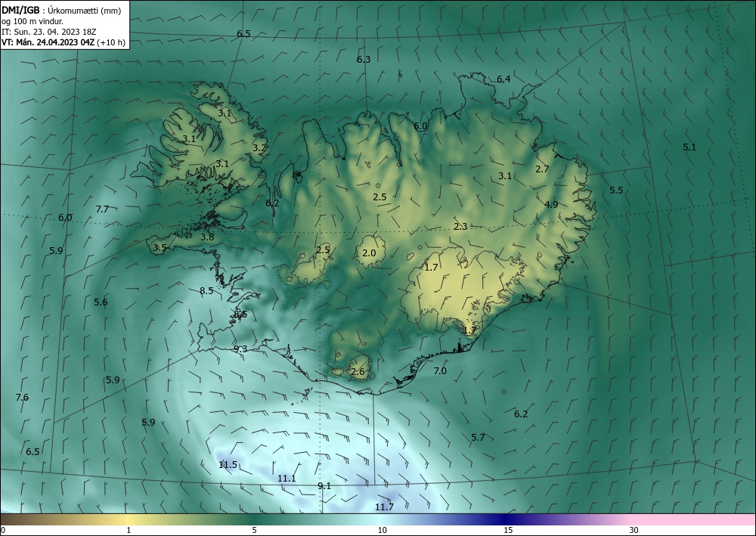This screenshot has width=756, height=536.
Task: Click the 11.5 value in the southern ocean
Action: 228,465
